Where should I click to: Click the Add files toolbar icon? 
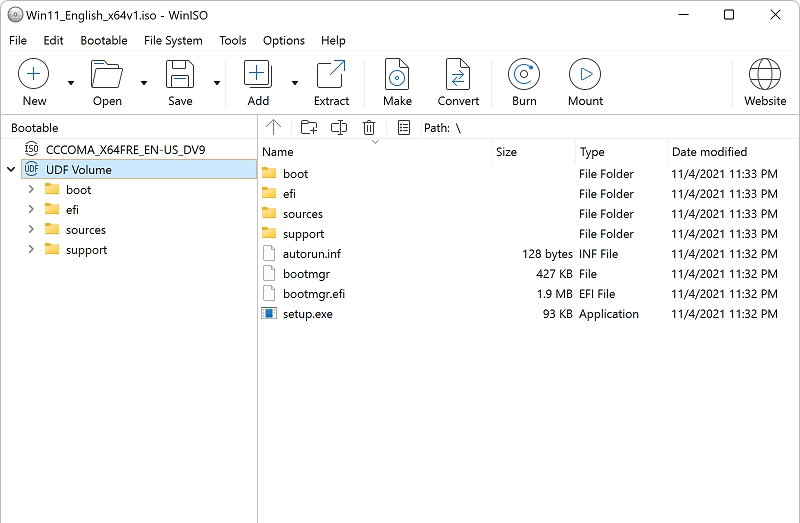coord(258,74)
